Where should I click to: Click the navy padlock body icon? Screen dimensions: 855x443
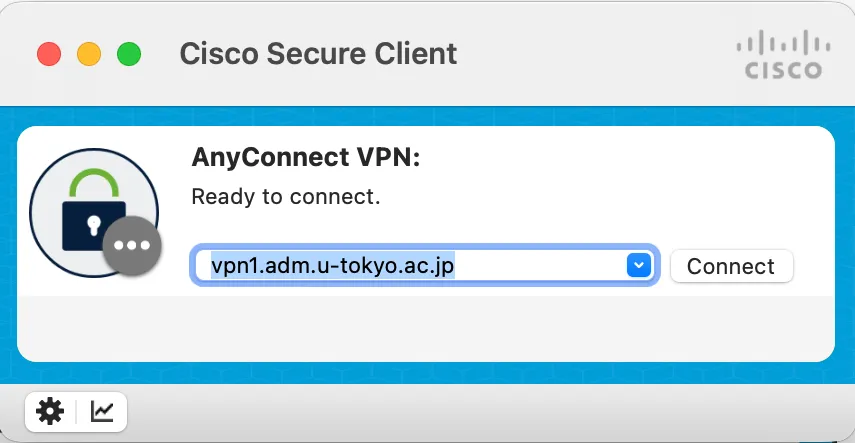93,225
